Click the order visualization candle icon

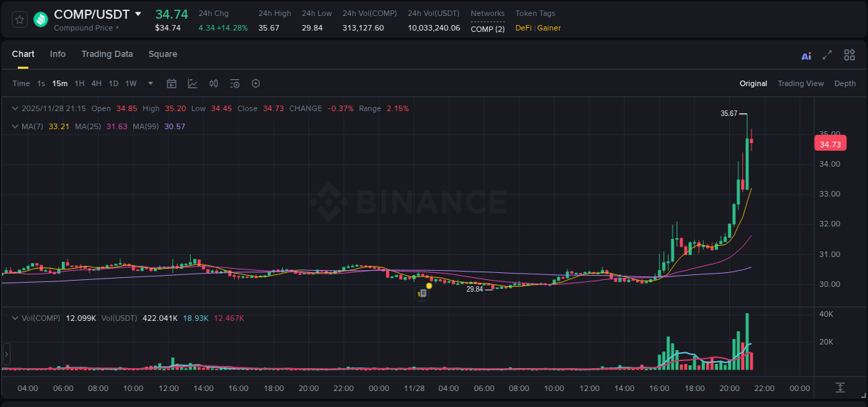point(214,83)
